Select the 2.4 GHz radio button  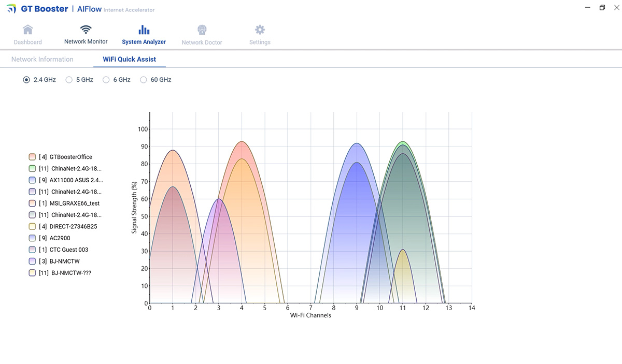tap(26, 80)
